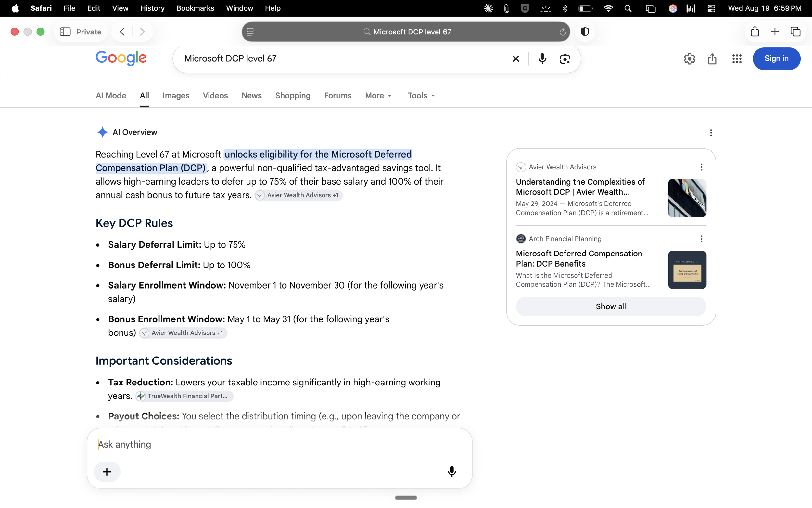Click the date and time in menu bar
Image resolution: width=812 pixels, height=508 pixels.
(x=764, y=8)
